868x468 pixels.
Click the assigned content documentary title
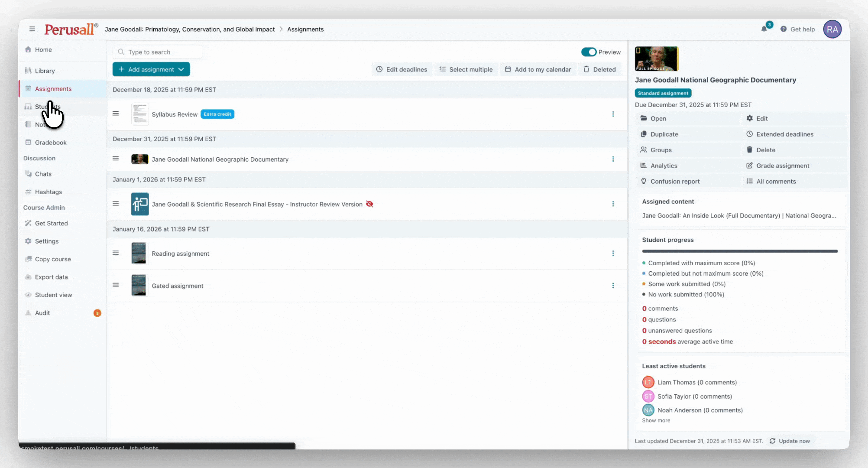pos(739,215)
